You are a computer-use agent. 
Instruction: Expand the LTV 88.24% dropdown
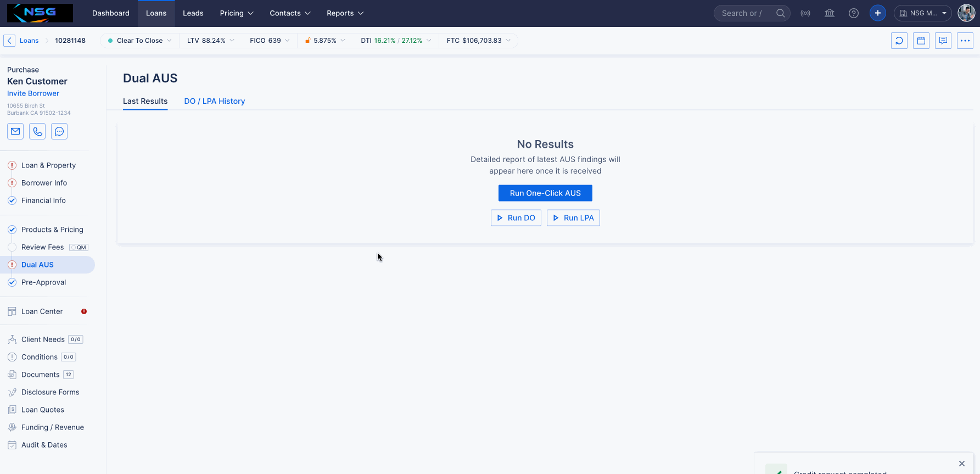211,41
